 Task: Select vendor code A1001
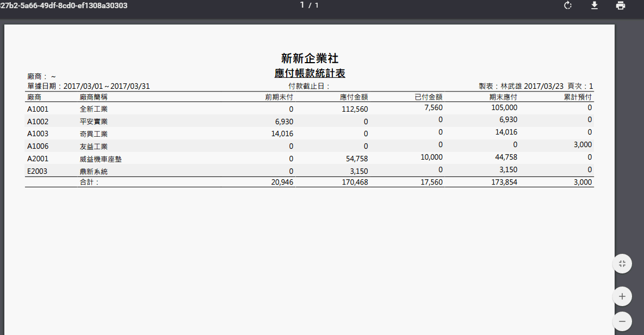pos(38,109)
